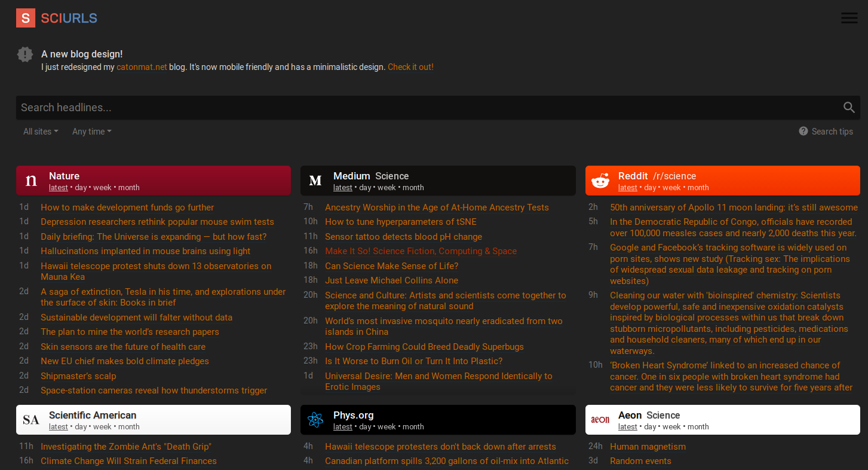This screenshot has width=868, height=470.
Task: Expand the All sites dropdown
Action: point(41,132)
